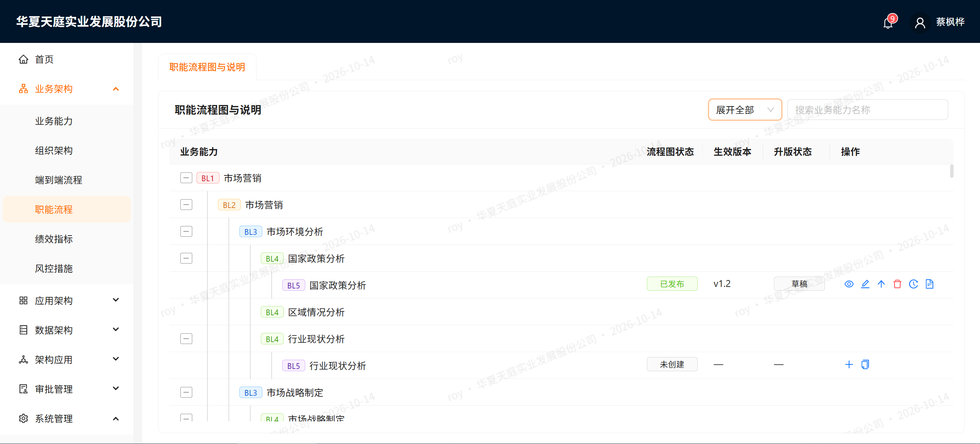Click the 草稿 upgrade status tag
This screenshot has height=444, width=980.
click(799, 284)
